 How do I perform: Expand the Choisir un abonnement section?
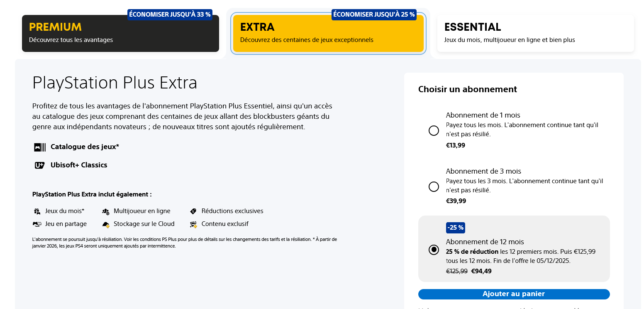click(467, 89)
